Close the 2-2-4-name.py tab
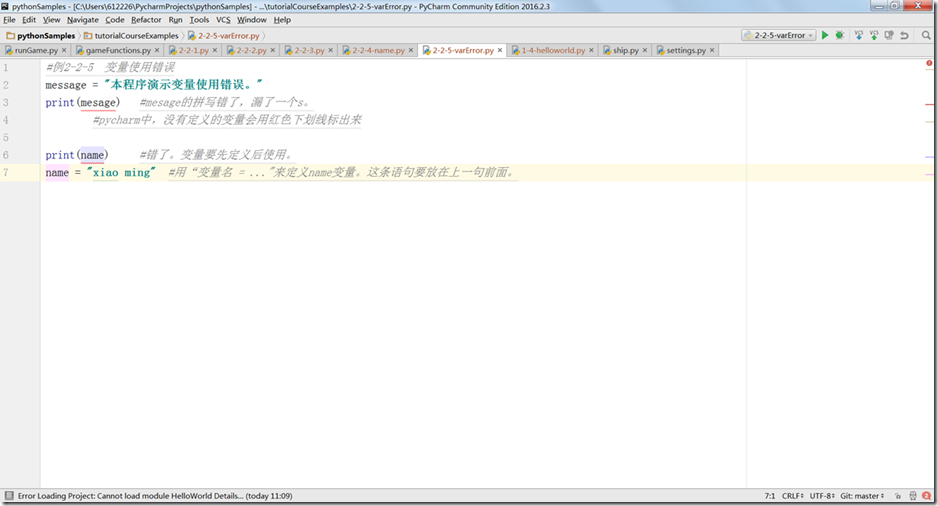Screen dimensions: 938x506 click(x=411, y=50)
